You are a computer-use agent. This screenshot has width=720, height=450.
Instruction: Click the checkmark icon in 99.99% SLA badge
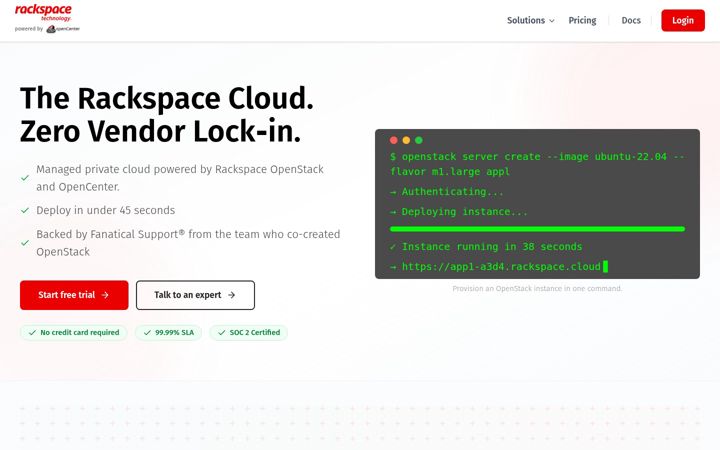coord(147,332)
